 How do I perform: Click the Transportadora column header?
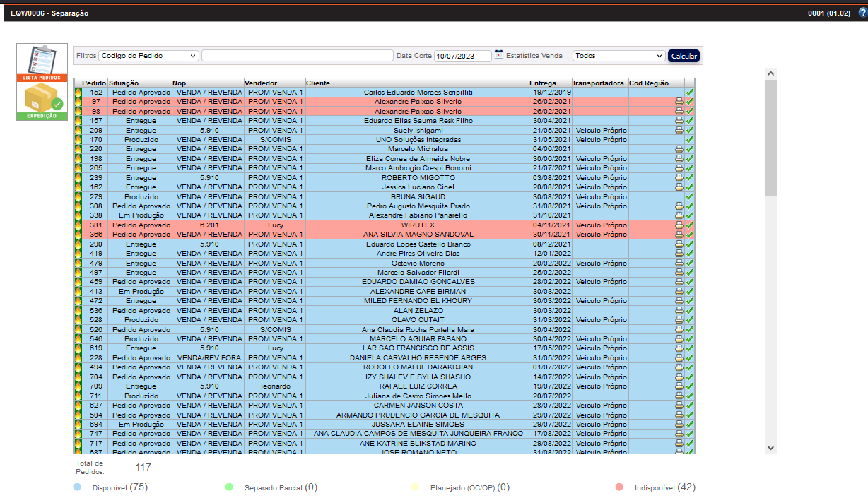pos(598,83)
